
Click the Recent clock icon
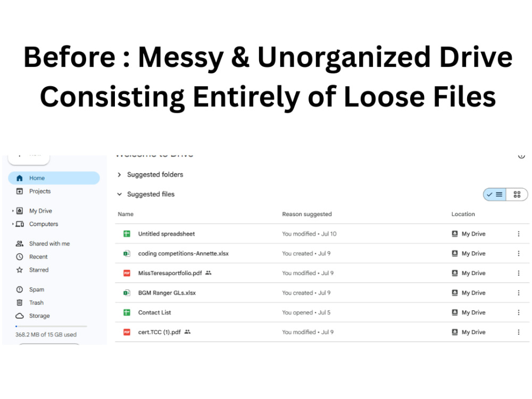[20, 257]
